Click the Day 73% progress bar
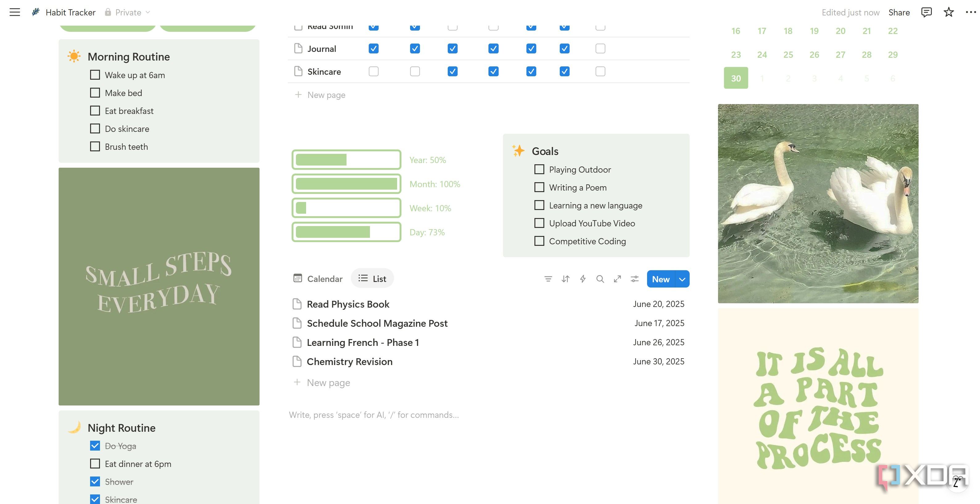Screen dimensions: 980x504 pos(346,232)
